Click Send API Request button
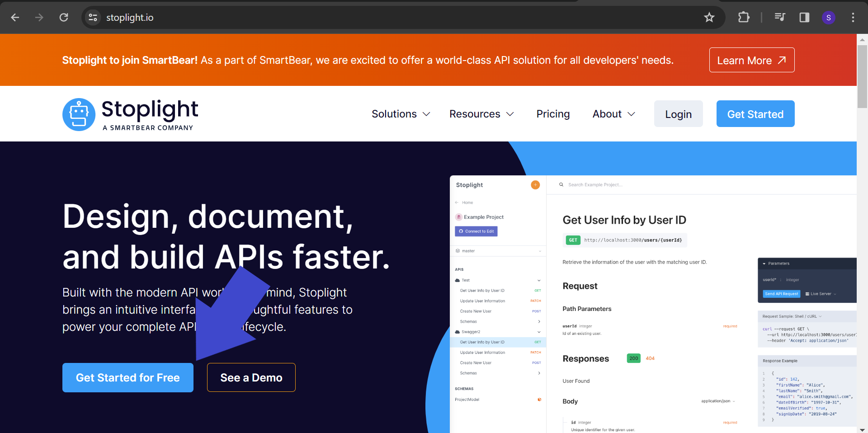Viewport: 868px width, 433px height. pyautogui.click(x=782, y=294)
